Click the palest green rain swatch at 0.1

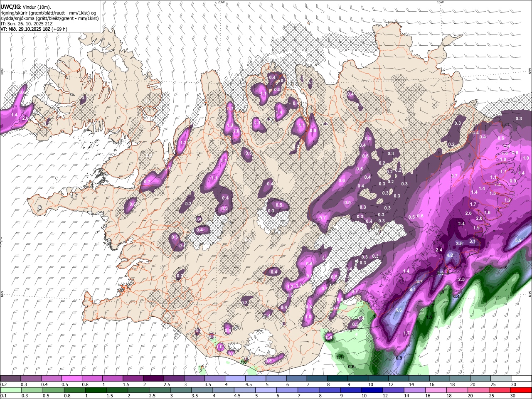click(10, 390)
